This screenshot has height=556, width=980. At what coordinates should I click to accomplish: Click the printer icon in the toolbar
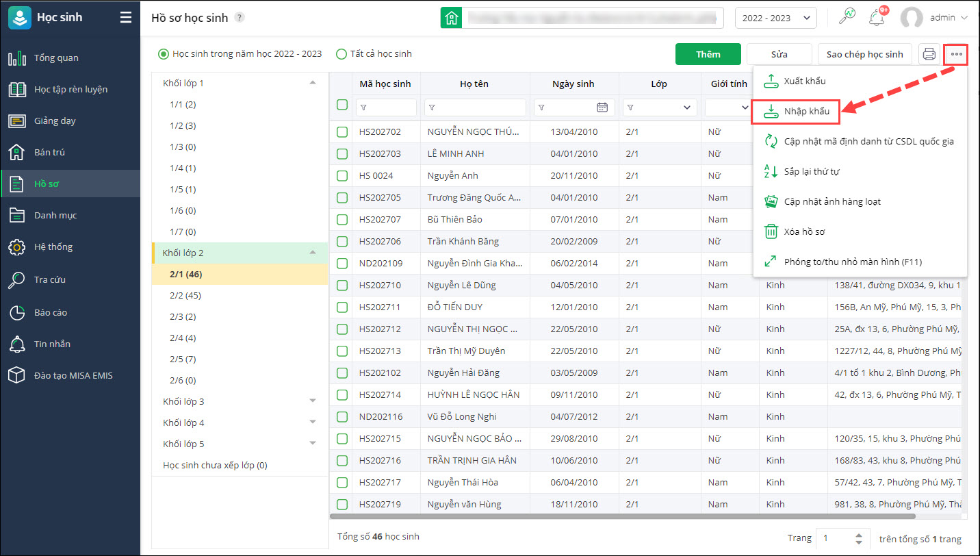coord(929,54)
